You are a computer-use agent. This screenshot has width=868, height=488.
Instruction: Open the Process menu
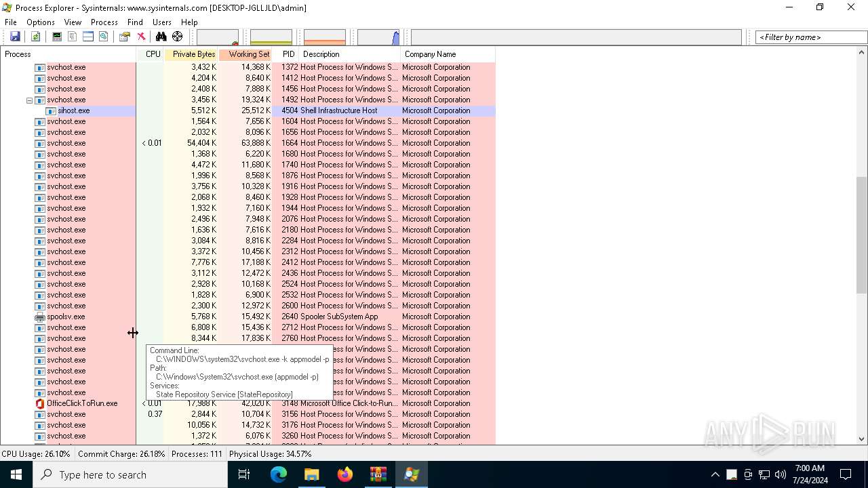click(x=104, y=22)
